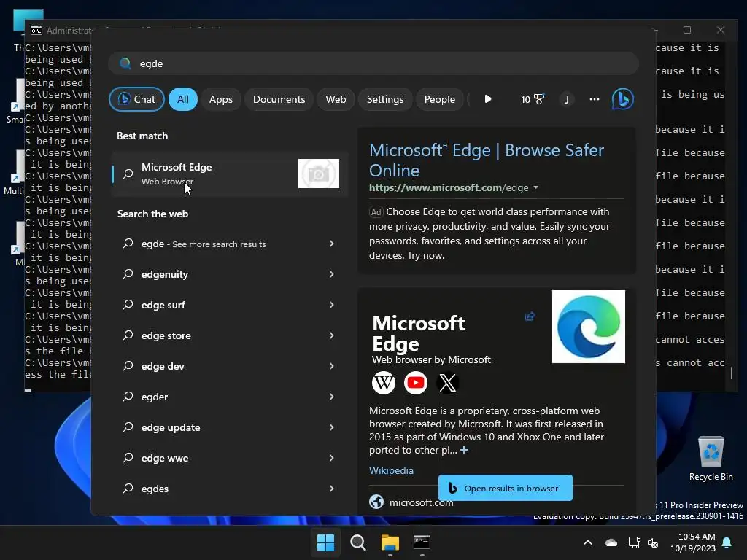The image size is (747, 560).
Task: Expand the 'egde - See more search results' arrow
Action: [x=332, y=244]
